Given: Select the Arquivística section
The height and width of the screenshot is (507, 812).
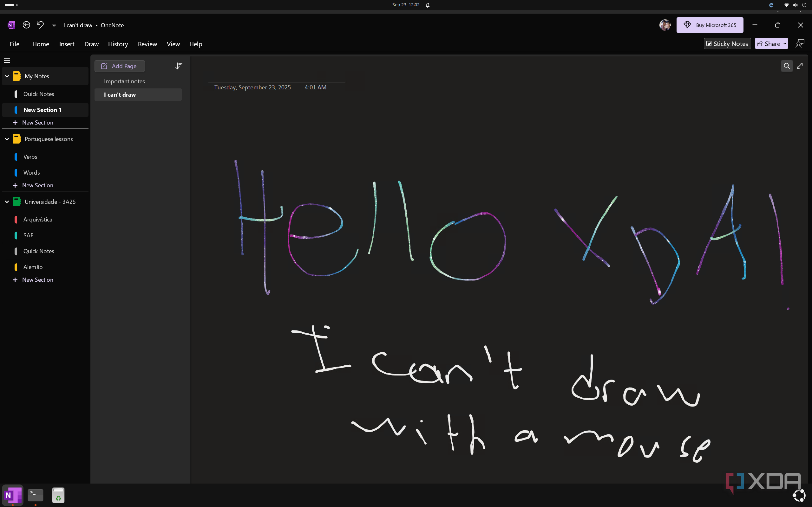Looking at the screenshot, I should (37, 220).
